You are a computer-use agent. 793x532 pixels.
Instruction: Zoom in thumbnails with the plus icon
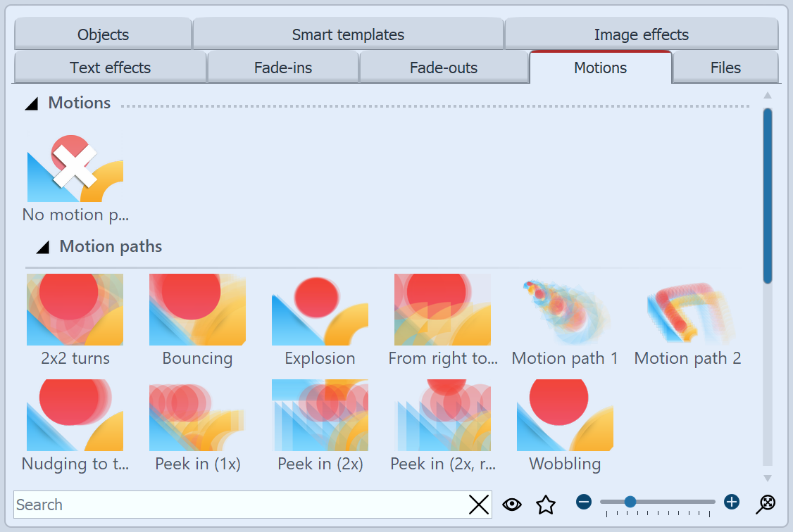click(731, 502)
